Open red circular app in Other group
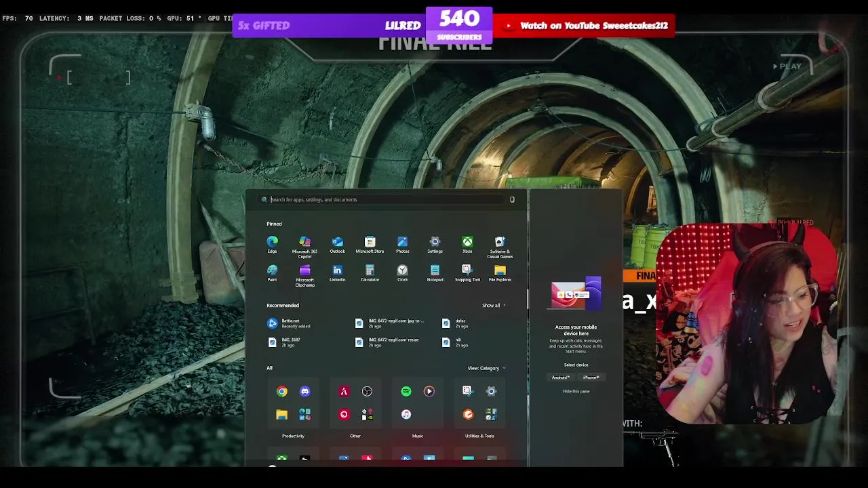The height and width of the screenshot is (488, 868). pyautogui.click(x=344, y=414)
